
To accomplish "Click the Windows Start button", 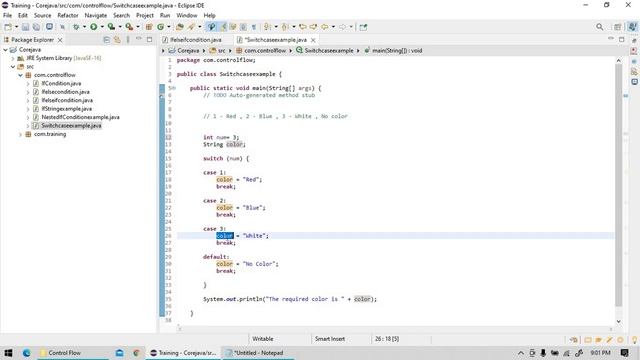I will pos(8,353).
